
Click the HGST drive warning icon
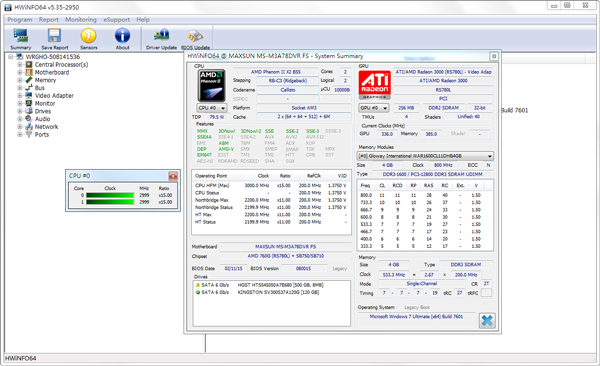[x=198, y=285]
